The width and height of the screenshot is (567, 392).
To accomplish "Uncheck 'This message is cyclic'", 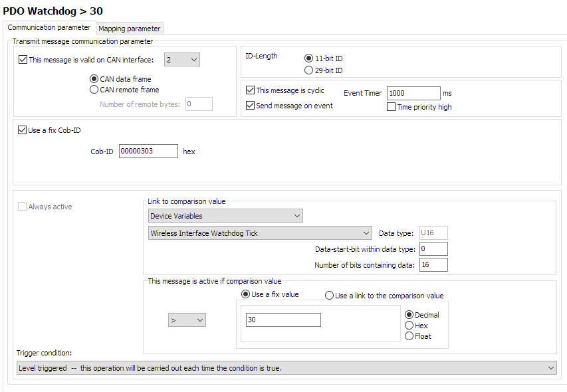I will (251, 90).
